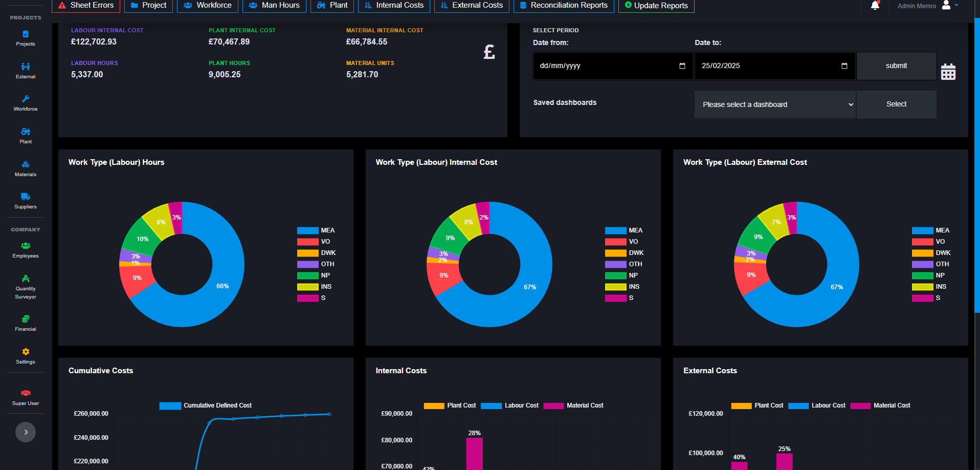Toggle Material Cost legend in Internal Costs

(573, 405)
